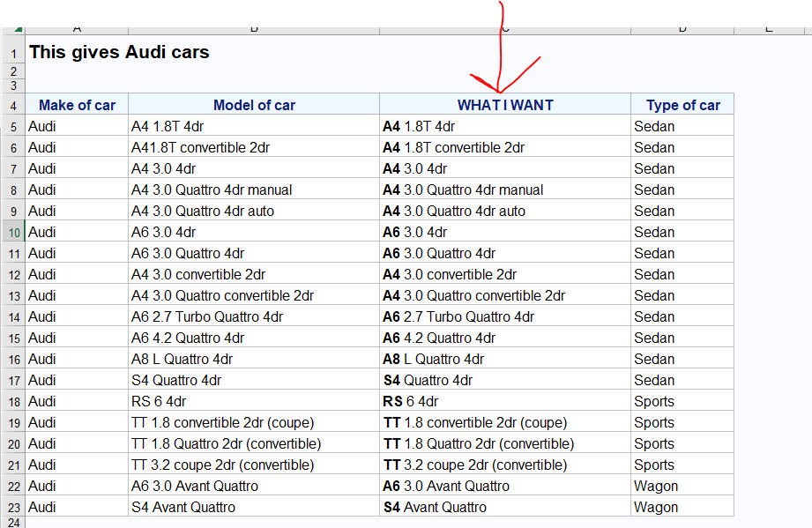Viewport: 812px width, 528px height.
Task: Select the row 4 header
Action: pyautogui.click(x=13, y=106)
